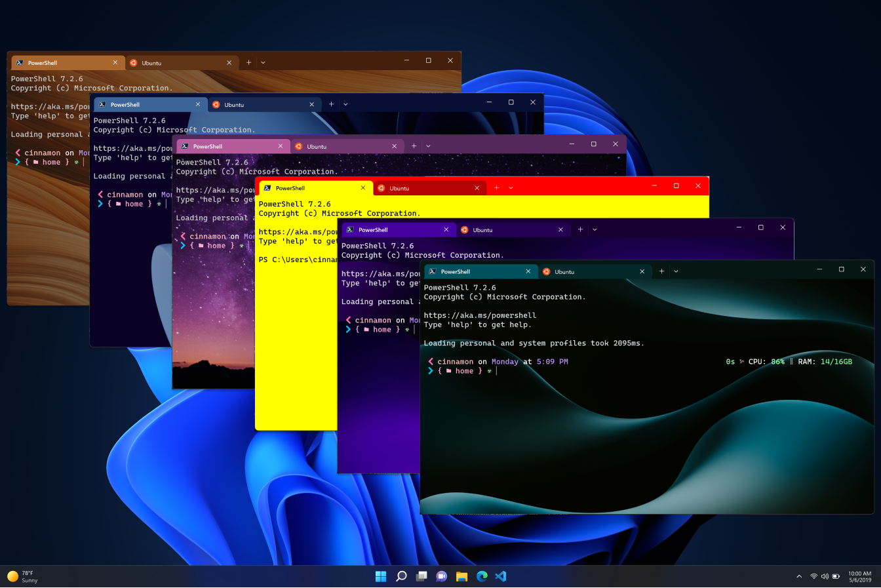881x588 pixels.
Task: Open Visual Studio Code from the taskbar
Action: (501, 576)
